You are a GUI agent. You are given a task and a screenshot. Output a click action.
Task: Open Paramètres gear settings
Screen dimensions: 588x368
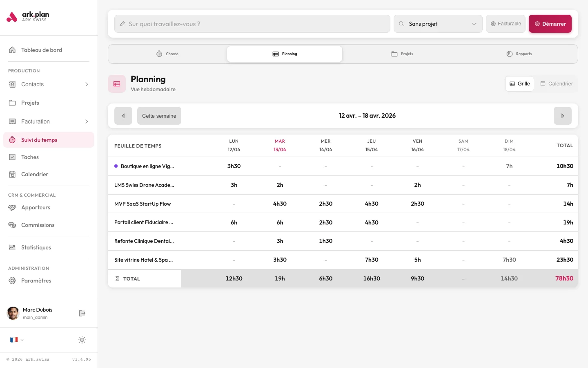point(36,280)
